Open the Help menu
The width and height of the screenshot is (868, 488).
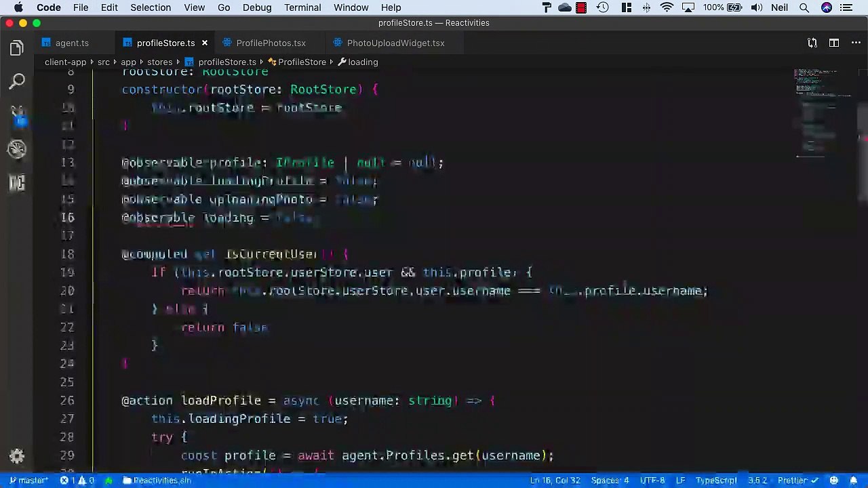391,7
